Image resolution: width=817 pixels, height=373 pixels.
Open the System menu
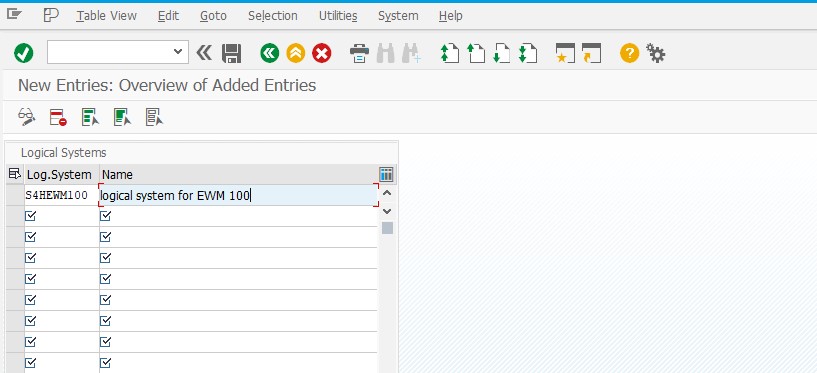(398, 16)
